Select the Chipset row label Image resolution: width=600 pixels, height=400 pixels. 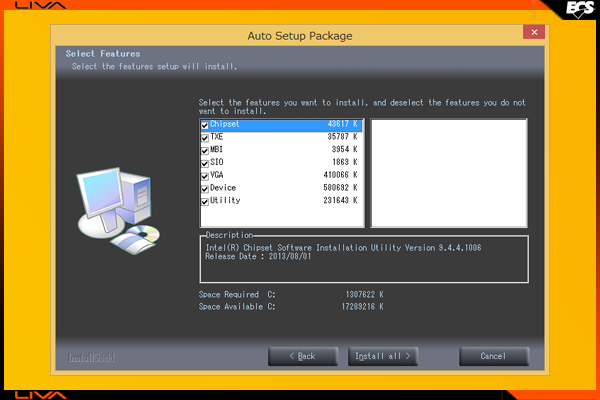[x=225, y=124]
